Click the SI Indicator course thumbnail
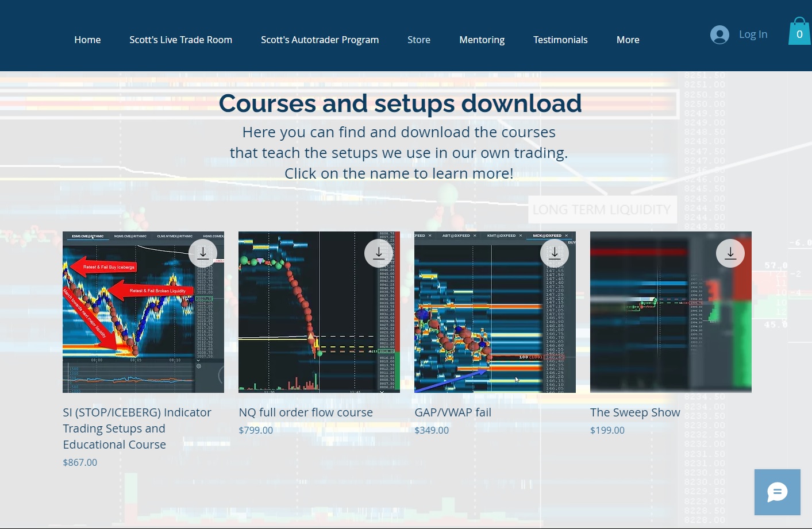812x529 pixels. click(143, 312)
